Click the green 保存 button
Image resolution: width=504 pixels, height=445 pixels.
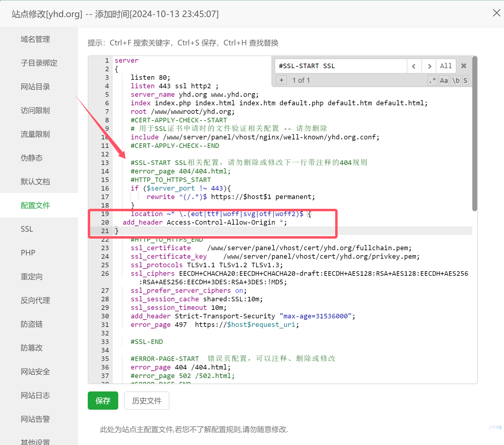tap(103, 401)
